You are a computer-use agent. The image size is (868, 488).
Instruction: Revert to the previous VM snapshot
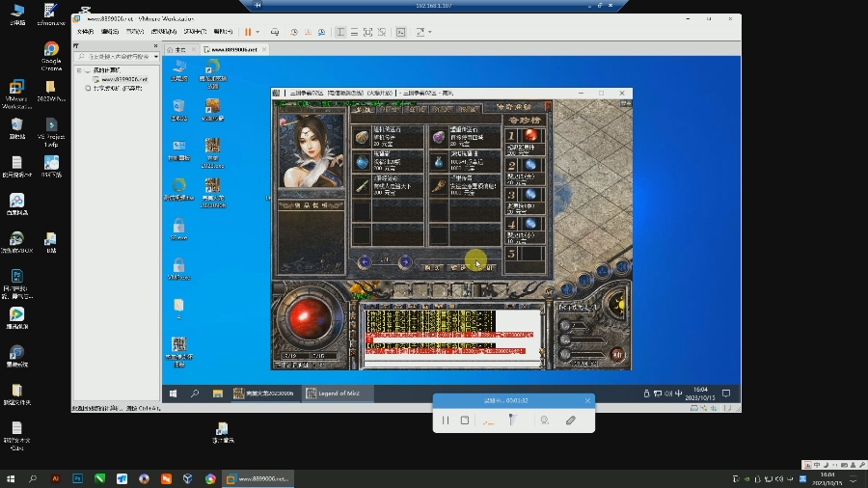308,32
